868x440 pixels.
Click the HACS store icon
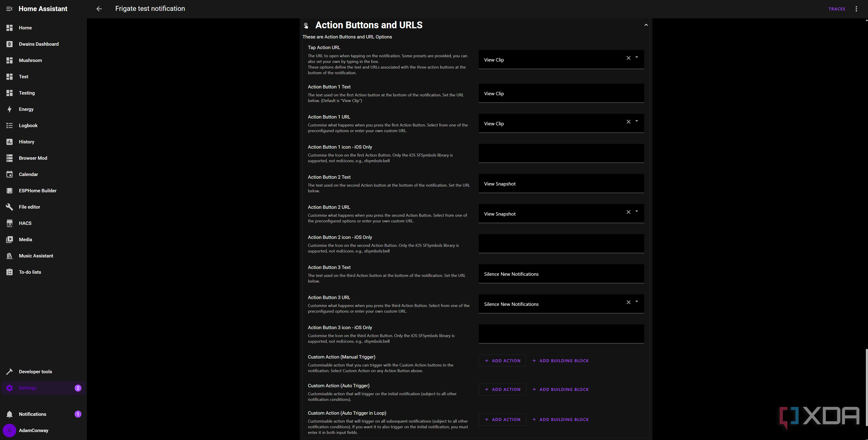[x=9, y=223]
